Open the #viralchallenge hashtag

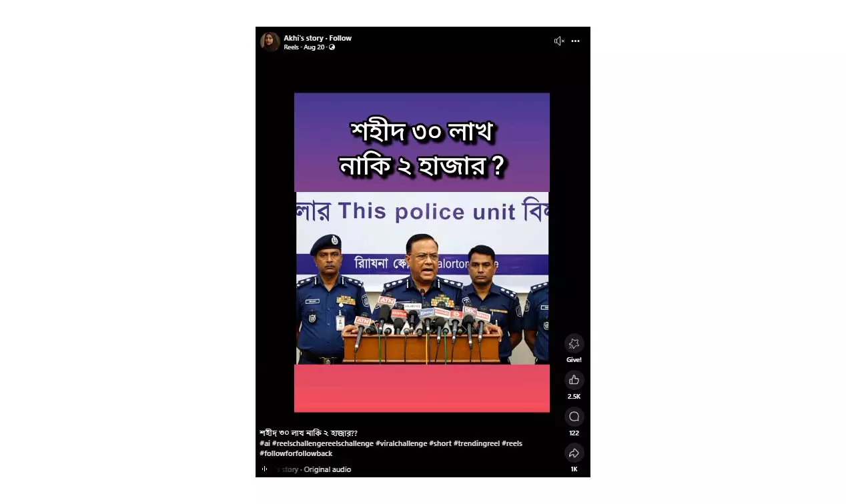tap(401, 443)
